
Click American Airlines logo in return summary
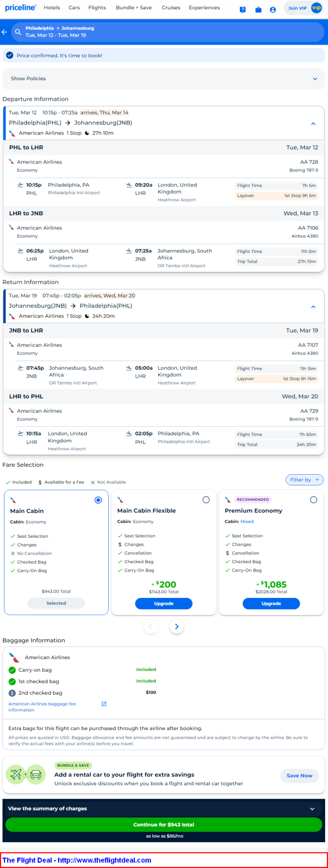tap(12, 316)
